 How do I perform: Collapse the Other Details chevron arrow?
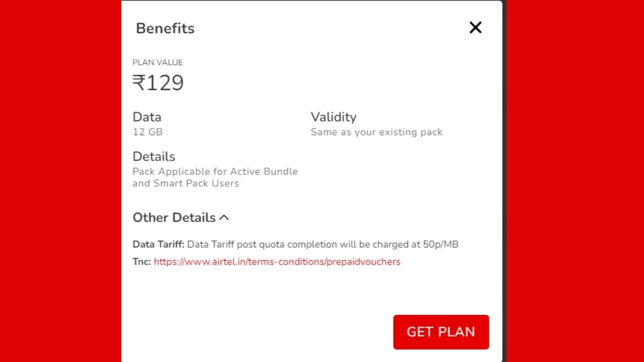coord(224,218)
